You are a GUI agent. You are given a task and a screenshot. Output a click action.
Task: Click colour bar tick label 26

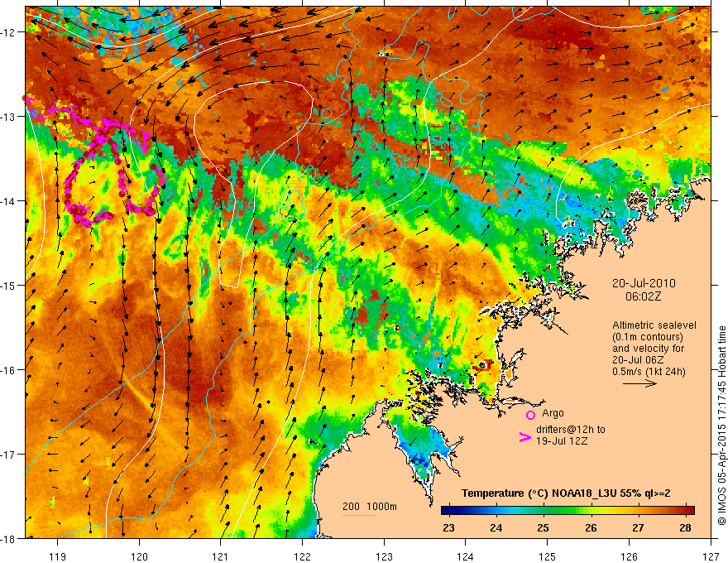(591, 527)
